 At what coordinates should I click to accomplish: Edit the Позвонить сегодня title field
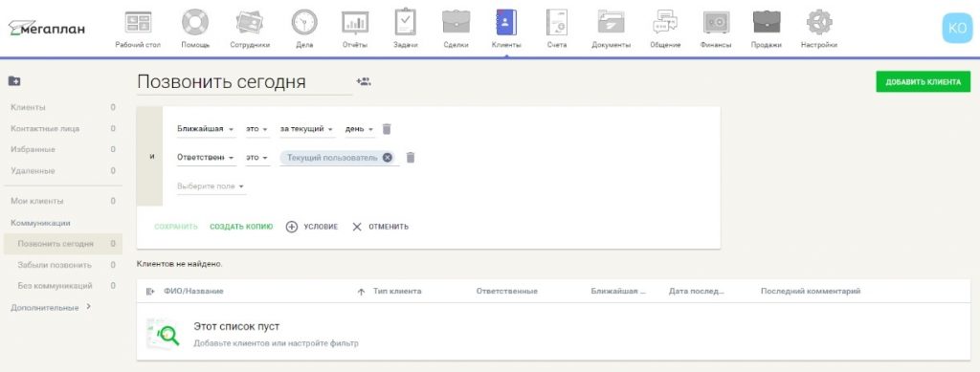click(244, 82)
